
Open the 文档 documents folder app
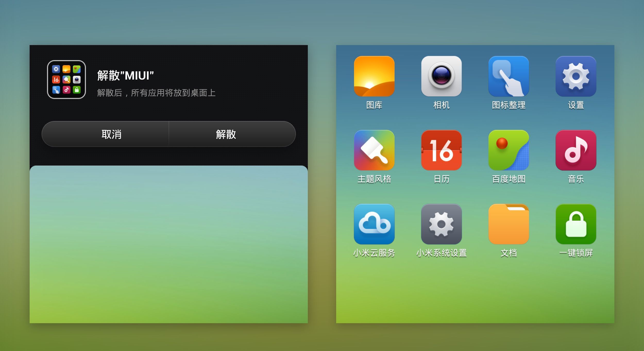point(509,224)
